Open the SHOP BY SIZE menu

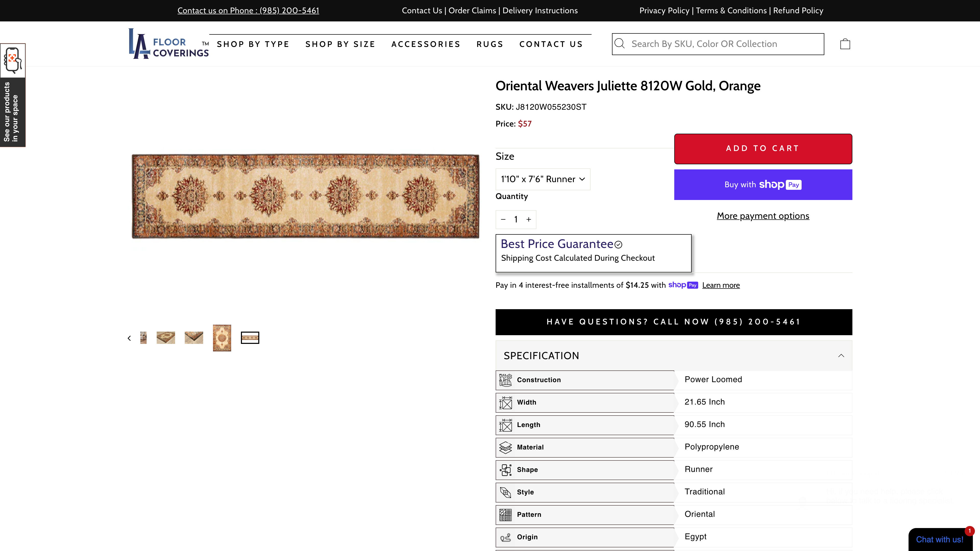tap(340, 44)
